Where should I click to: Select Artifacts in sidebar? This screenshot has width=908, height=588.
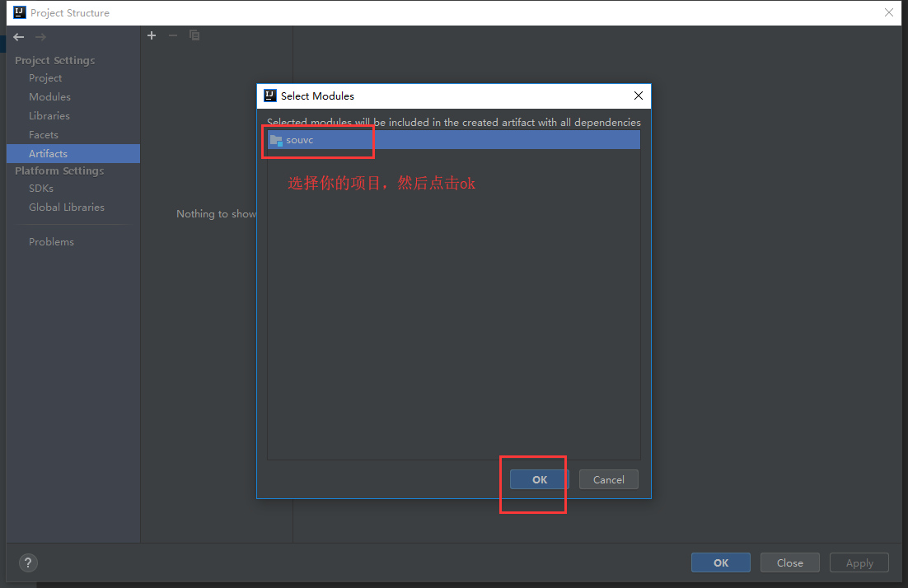73,153
